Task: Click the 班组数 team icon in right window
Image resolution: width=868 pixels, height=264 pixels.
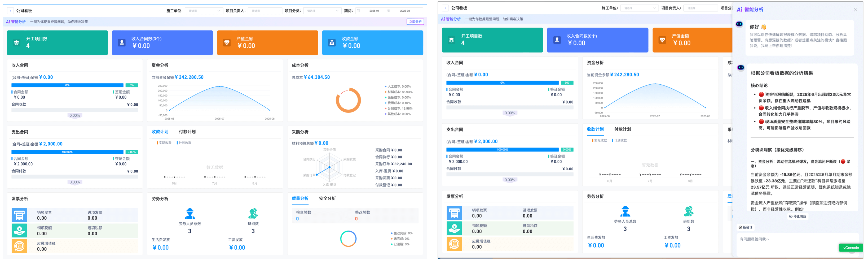Action: click(x=689, y=211)
